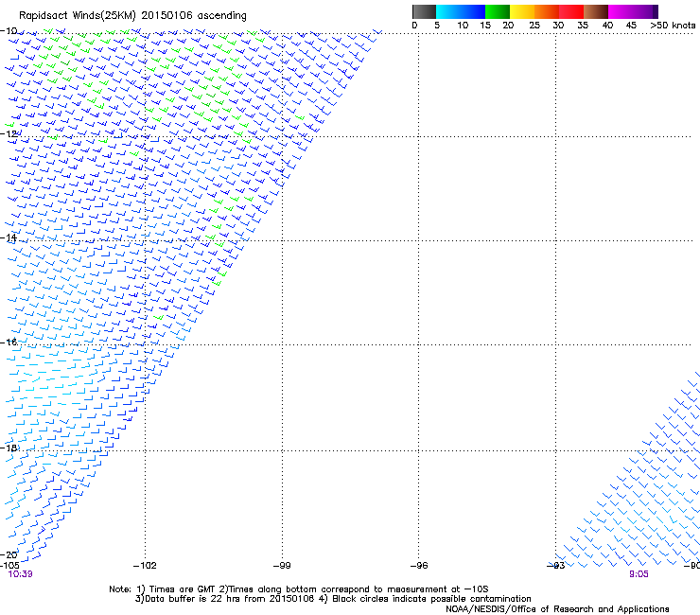Click the Rapidscat Winds(25KM) title text
This screenshot has width=700, height=615.
[x=132, y=16]
